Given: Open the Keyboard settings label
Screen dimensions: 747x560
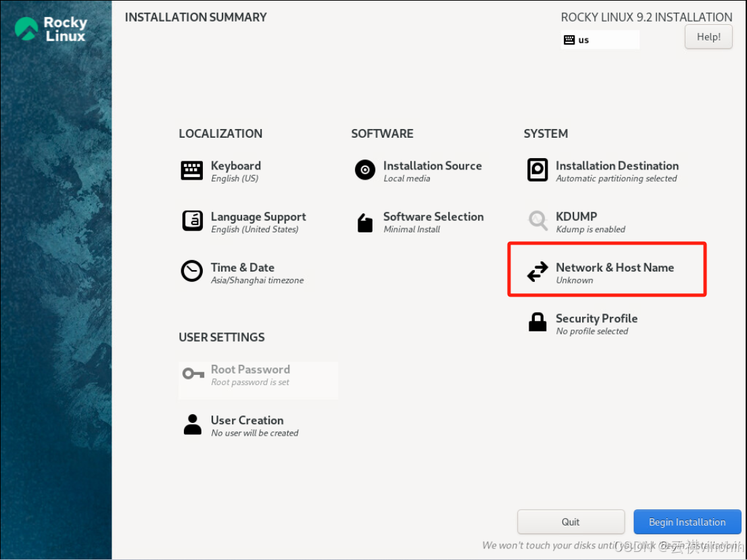Looking at the screenshot, I should 236,166.
